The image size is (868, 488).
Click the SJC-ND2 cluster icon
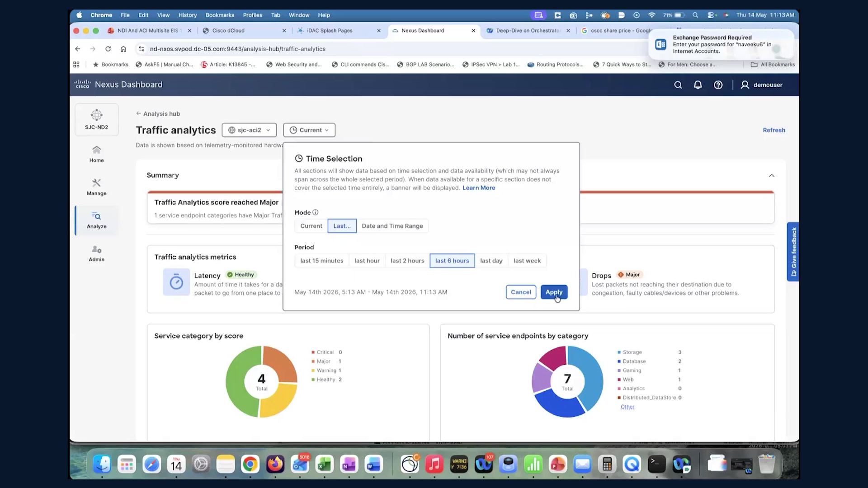click(x=96, y=115)
